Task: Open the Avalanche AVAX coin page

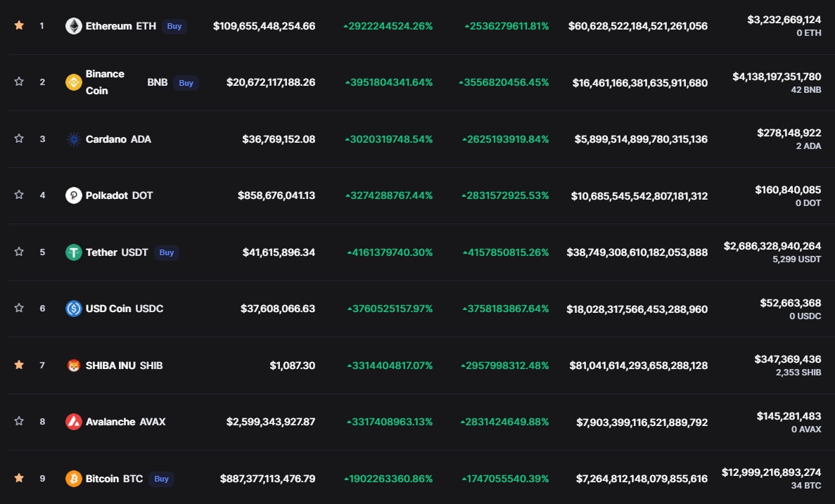Action: click(125, 422)
